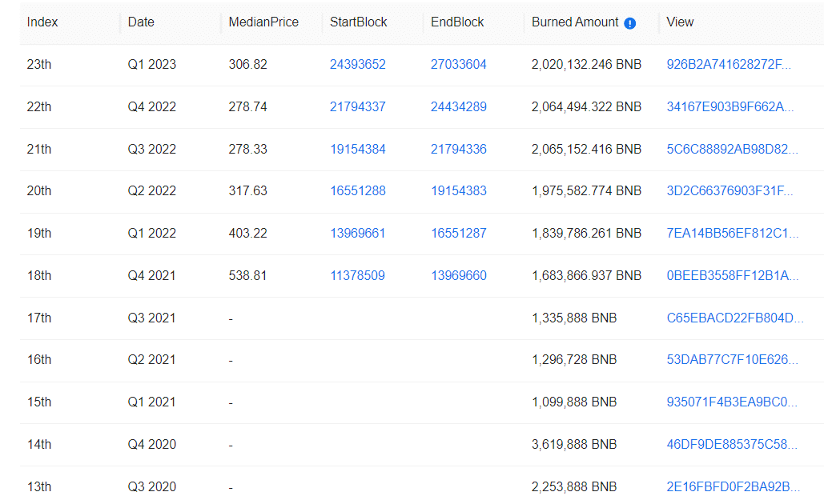The height and width of the screenshot is (504, 824).
Task: Click the EndBlock column header
Action: point(457,22)
